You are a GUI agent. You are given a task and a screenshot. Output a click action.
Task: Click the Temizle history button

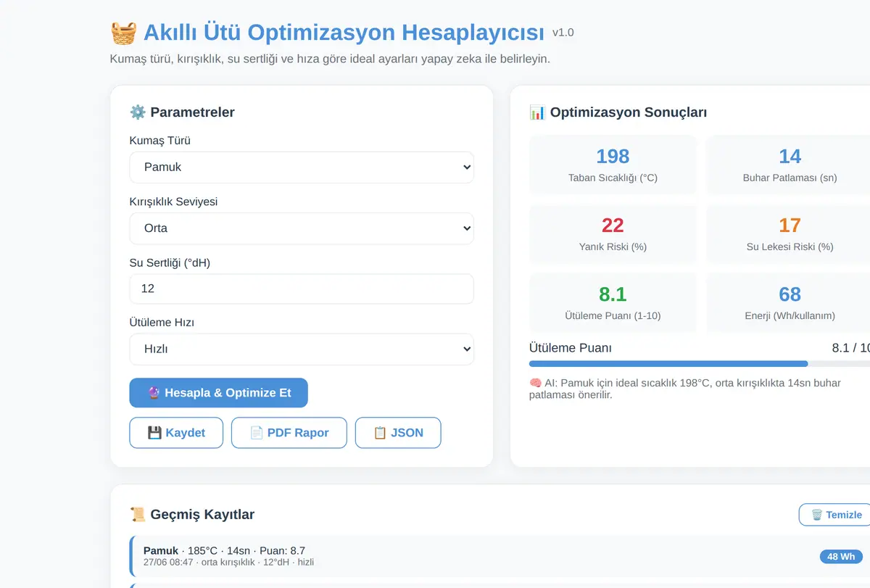[835, 515]
